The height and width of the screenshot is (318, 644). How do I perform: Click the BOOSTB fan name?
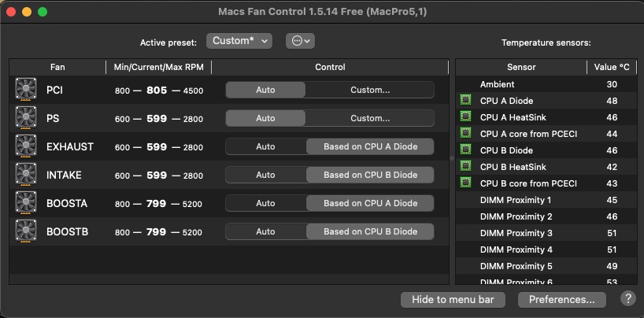(67, 231)
